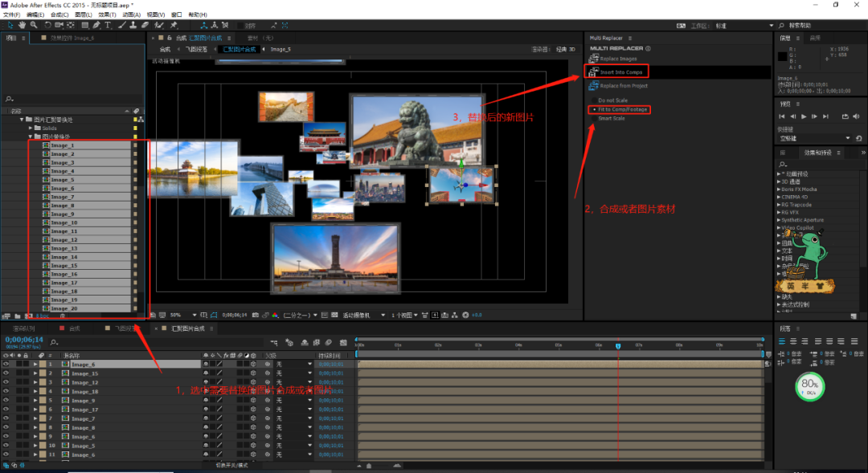The height and width of the screenshot is (473, 868).
Task: Click the Replace from Project icon
Action: [x=594, y=85]
